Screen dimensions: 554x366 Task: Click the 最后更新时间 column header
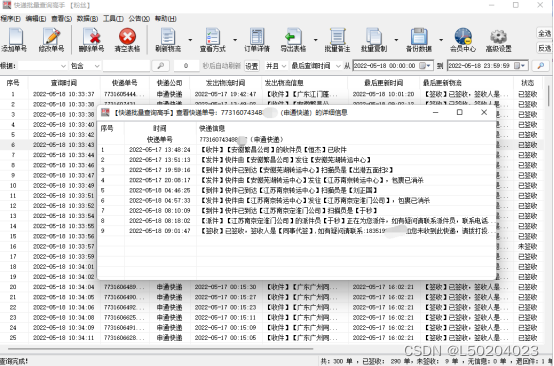point(384,83)
